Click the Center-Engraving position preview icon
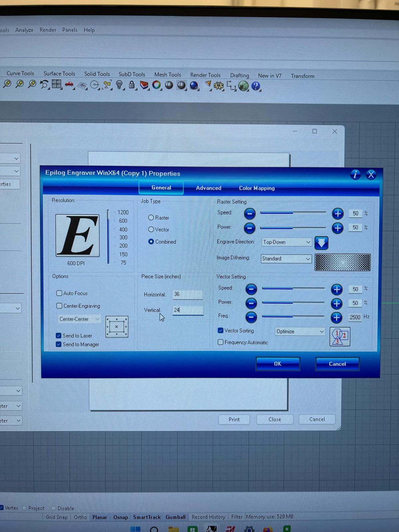Image resolution: width=399 pixels, height=532 pixels. tap(117, 327)
